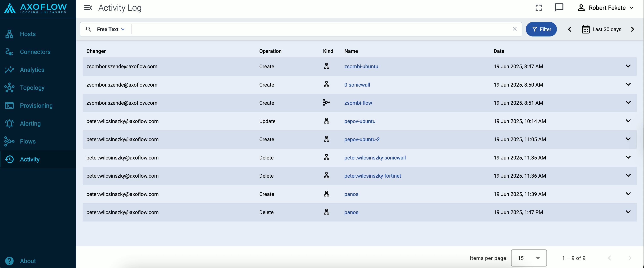Open panos link in Delete row

(x=351, y=212)
